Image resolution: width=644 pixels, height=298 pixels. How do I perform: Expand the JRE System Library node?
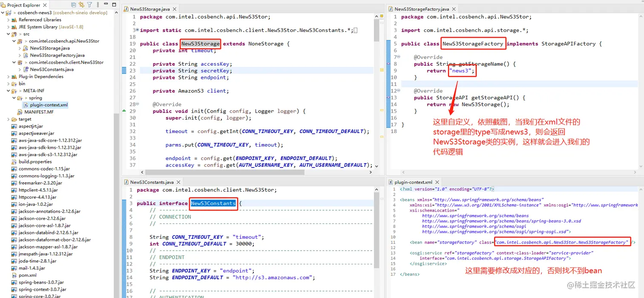click(9, 27)
